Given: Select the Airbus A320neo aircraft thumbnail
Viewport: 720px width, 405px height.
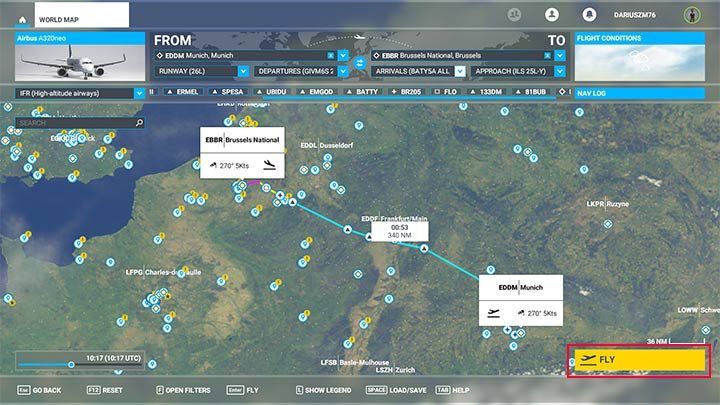Looking at the screenshot, I should click(x=80, y=56).
